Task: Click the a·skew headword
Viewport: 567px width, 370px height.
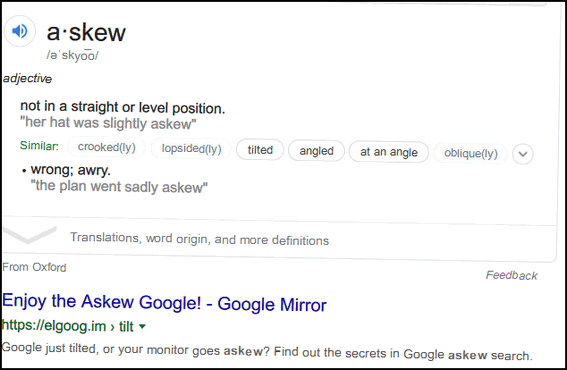Action: click(x=86, y=32)
